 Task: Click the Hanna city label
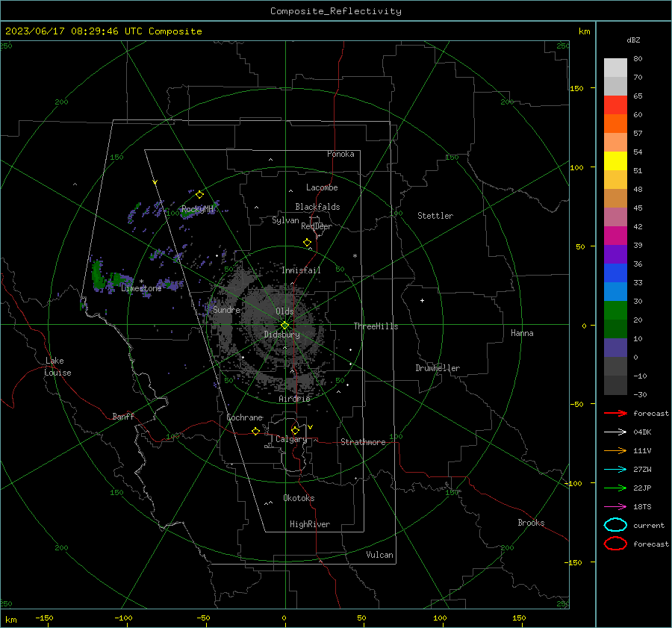(522, 333)
